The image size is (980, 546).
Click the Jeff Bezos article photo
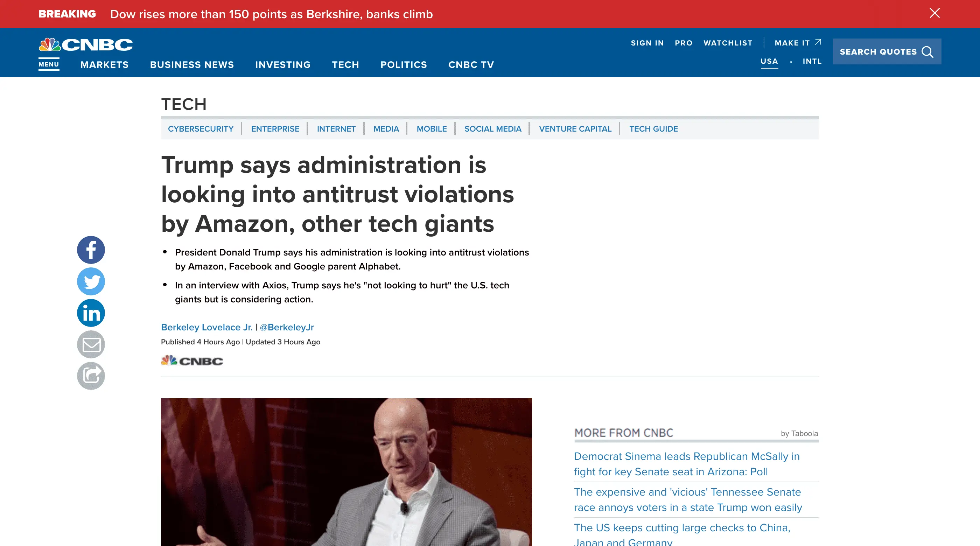(x=346, y=472)
